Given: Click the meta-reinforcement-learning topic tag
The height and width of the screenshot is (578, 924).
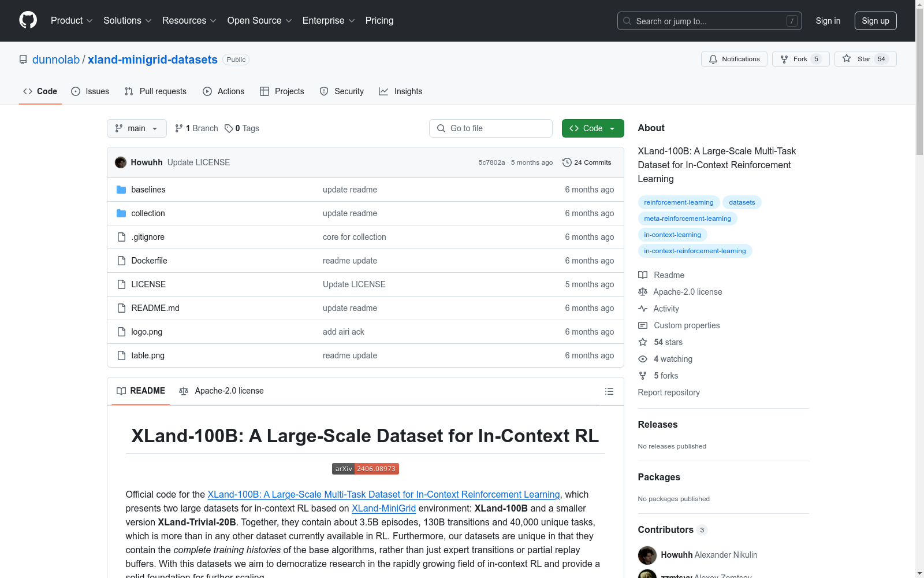Looking at the screenshot, I should [687, 218].
